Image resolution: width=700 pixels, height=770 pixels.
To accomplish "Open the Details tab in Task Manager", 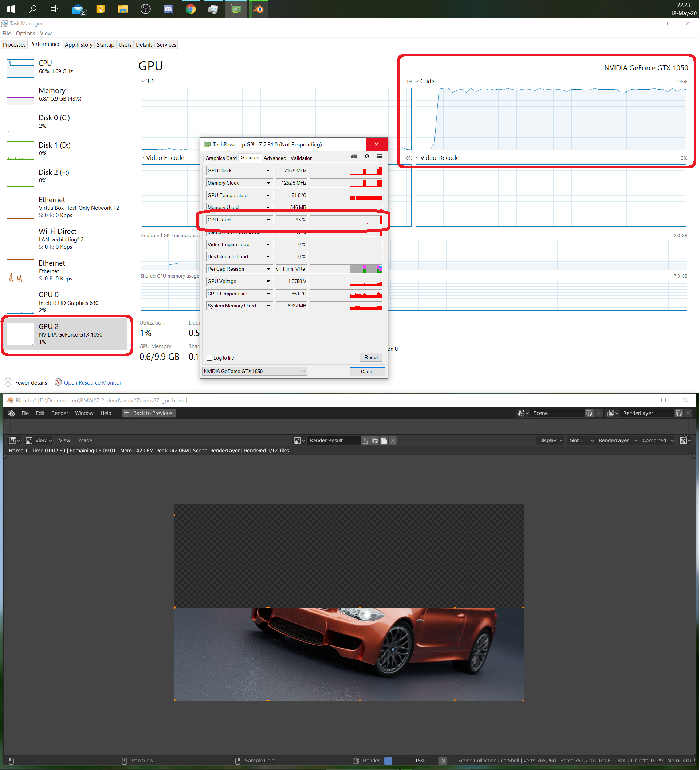I will tap(144, 45).
